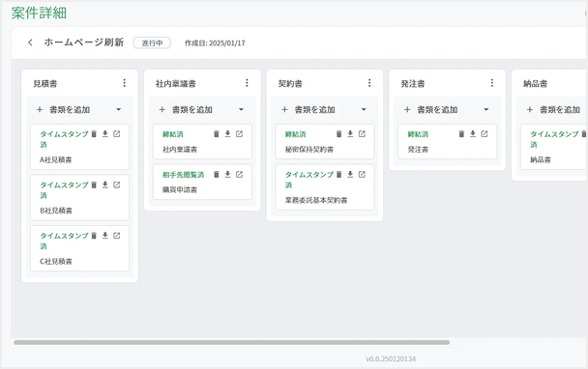This screenshot has height=369, width=588.
Task: Open 購買申請書 in a new window
Action: point(239,174)
